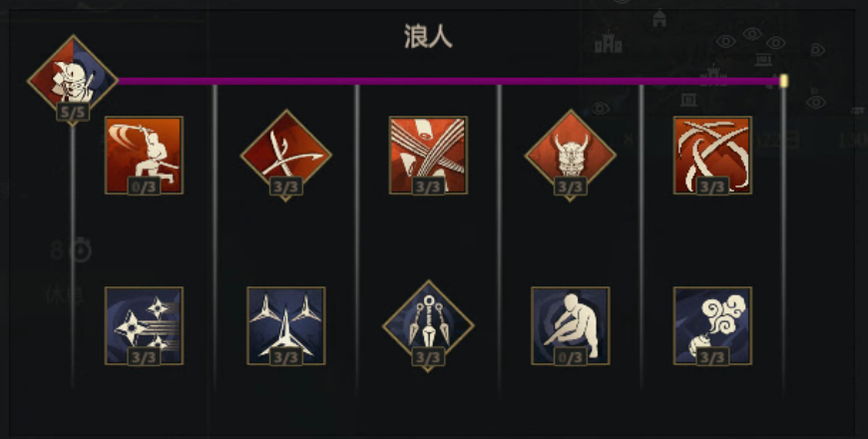Viewport: 868px width, 439px height.
Task: Click the yellow marker ending the purple bar
Action: click(783, 81)
